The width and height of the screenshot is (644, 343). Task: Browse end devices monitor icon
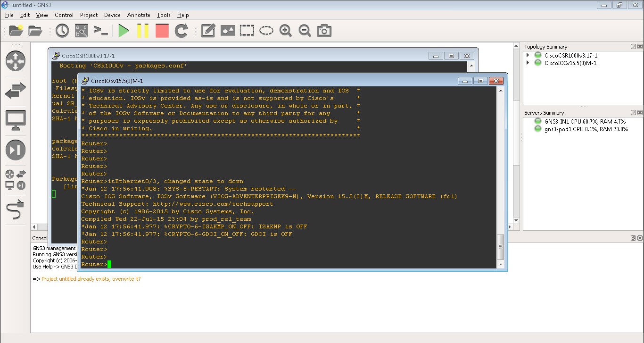(16, 121)
